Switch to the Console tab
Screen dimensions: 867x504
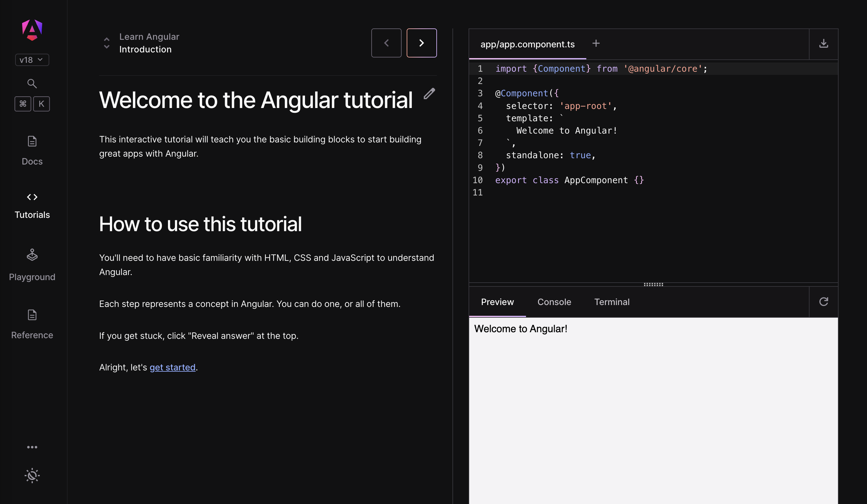(x=554, y=302)
